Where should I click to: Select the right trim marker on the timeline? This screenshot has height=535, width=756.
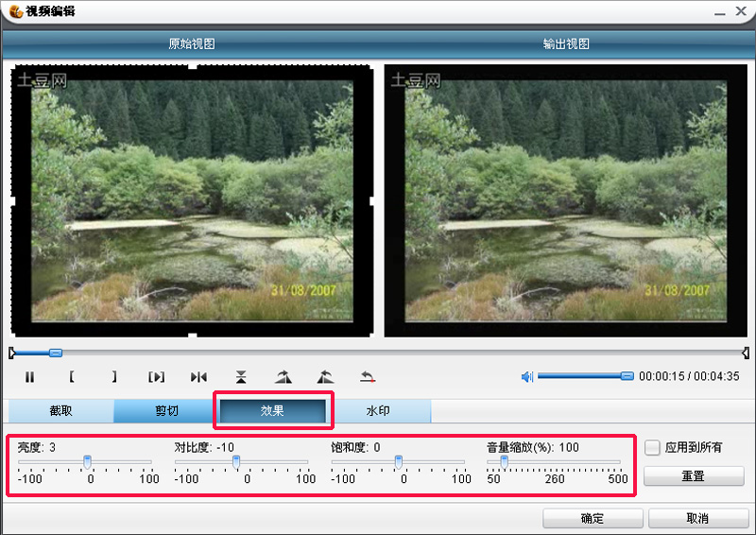(746, 354)
